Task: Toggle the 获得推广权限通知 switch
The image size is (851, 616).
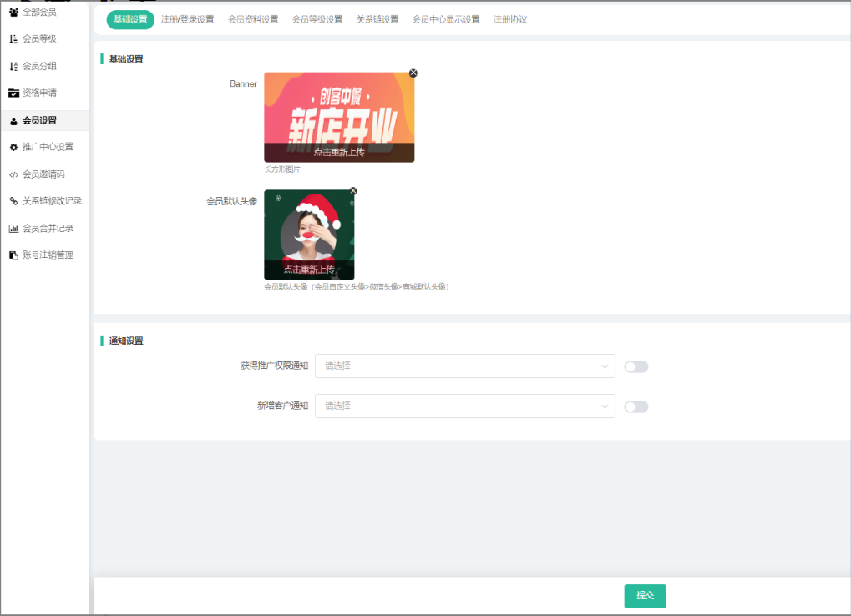Action: click(x=636, y=366)
